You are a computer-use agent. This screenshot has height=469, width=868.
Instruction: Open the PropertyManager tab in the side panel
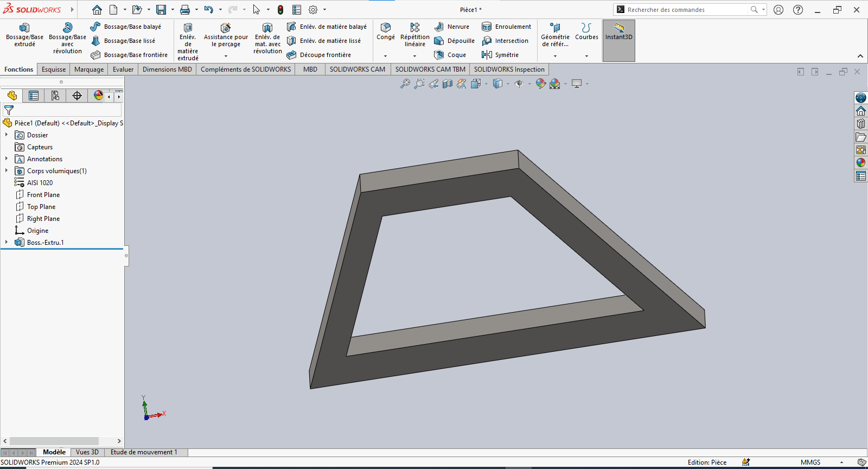[x=34, y=96]
